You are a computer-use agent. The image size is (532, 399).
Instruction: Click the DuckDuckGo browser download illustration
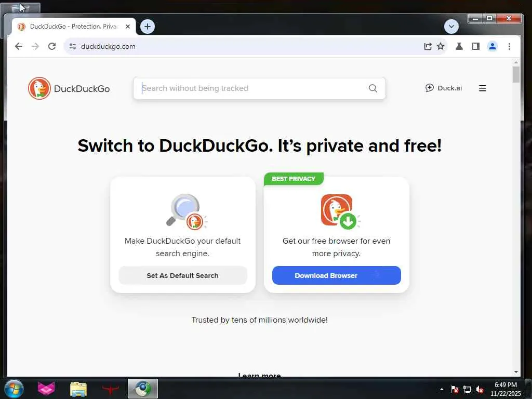tap(340, 212)
